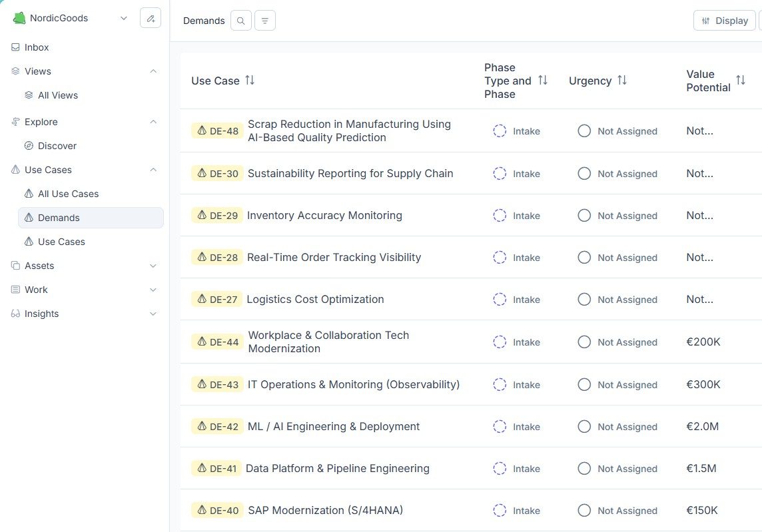This screenshot has height=532, width=762.
Task: Open Real-Time Order Tracking Visibility
Action: coord(334,257)
